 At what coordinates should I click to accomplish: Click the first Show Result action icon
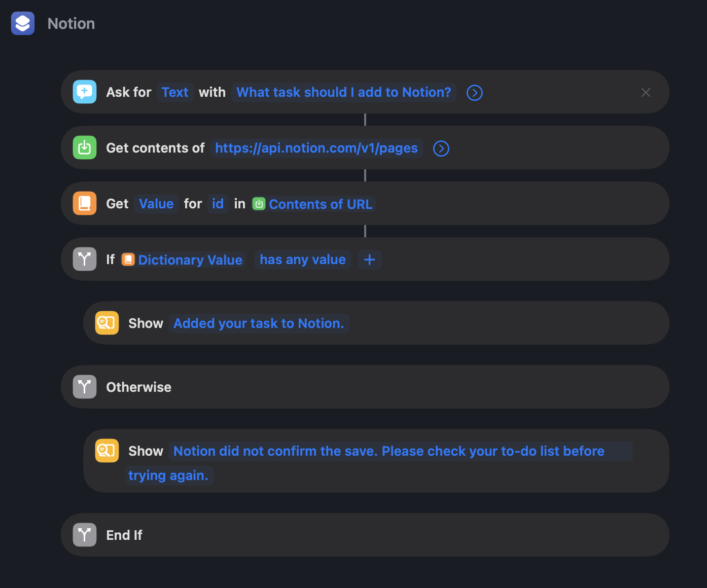tap(107, 323)
